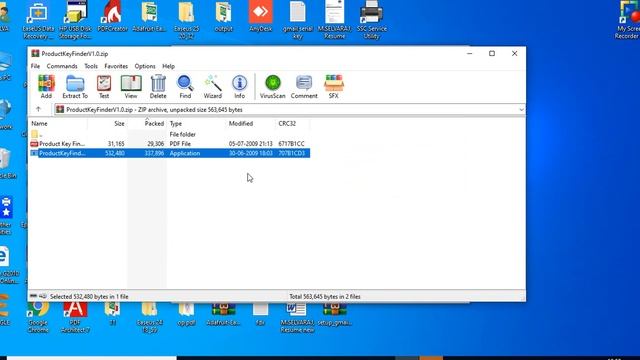Select the HP USB Disk Storage desktop icon
The image size is (640, 360).
click(x=75, y=20)
